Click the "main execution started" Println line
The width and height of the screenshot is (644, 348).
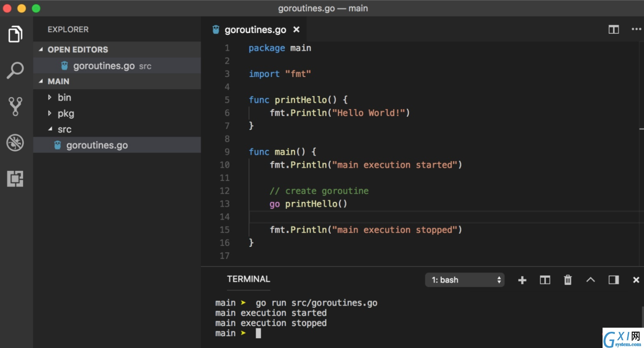366,165
